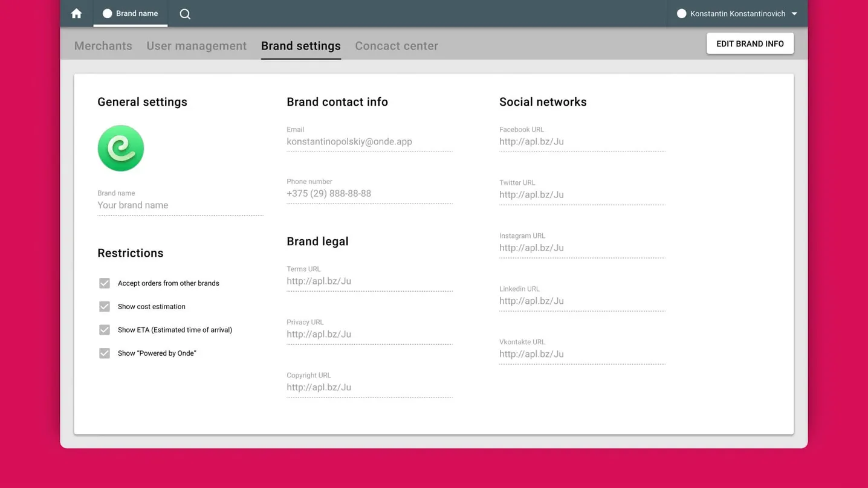Open the Concact center tab
868x488 pixels.
pyautogui.click(x=397, y=46)
